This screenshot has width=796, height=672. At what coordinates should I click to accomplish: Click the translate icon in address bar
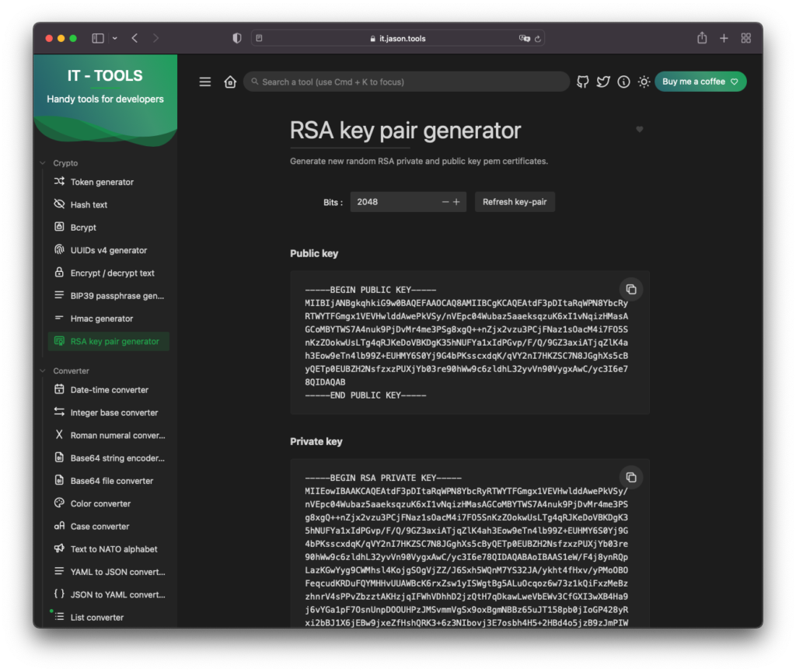[525, 38]
